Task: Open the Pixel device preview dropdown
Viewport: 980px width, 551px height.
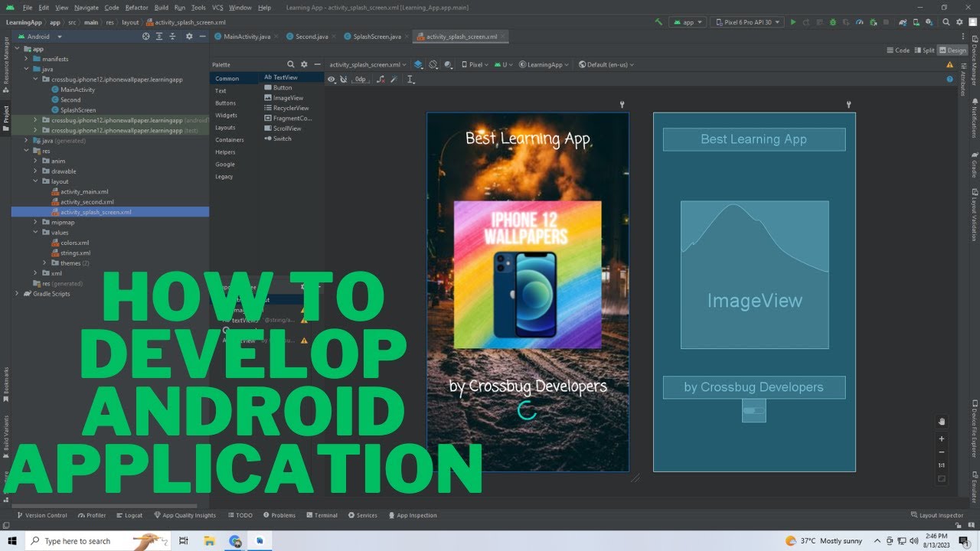Action: (475, 65)
